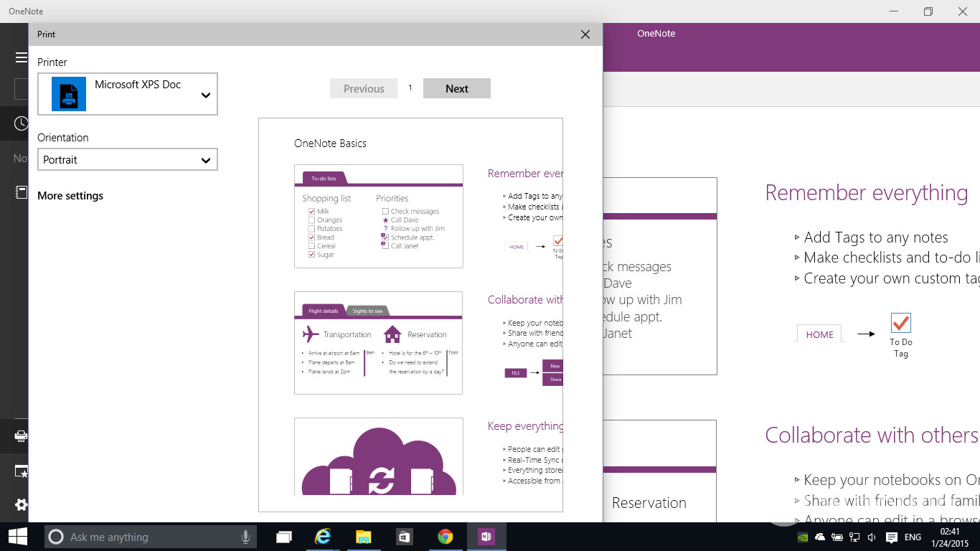Click the print preview page thumbnail
980x551 pixels.
click(410, 314)
